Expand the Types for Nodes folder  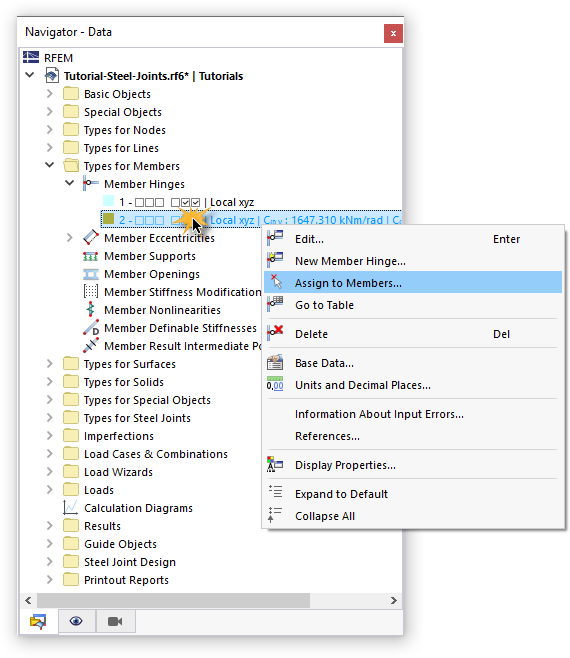point(50,130)
